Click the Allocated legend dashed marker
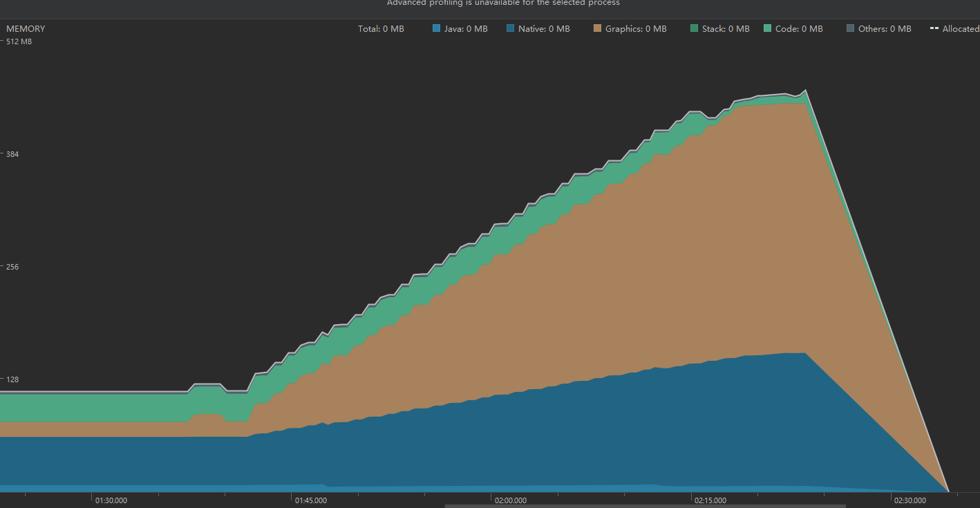Viewport: 980px width, 508px height. pos(934,28)
